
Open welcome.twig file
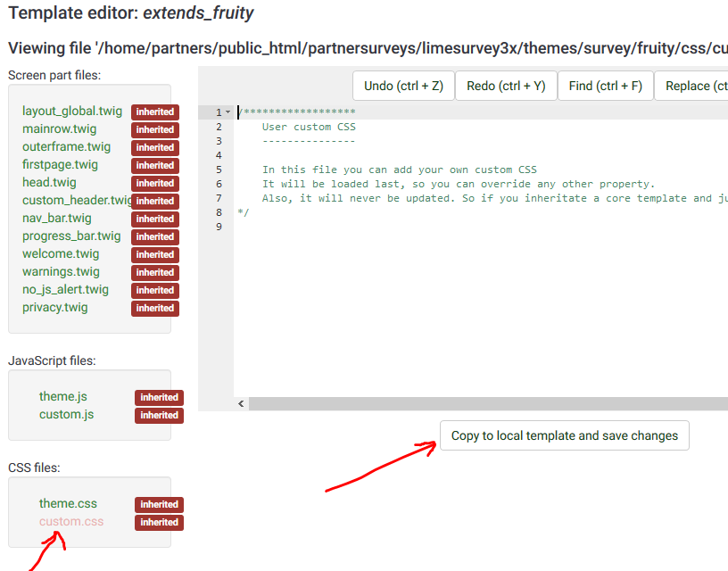point(61,254)
